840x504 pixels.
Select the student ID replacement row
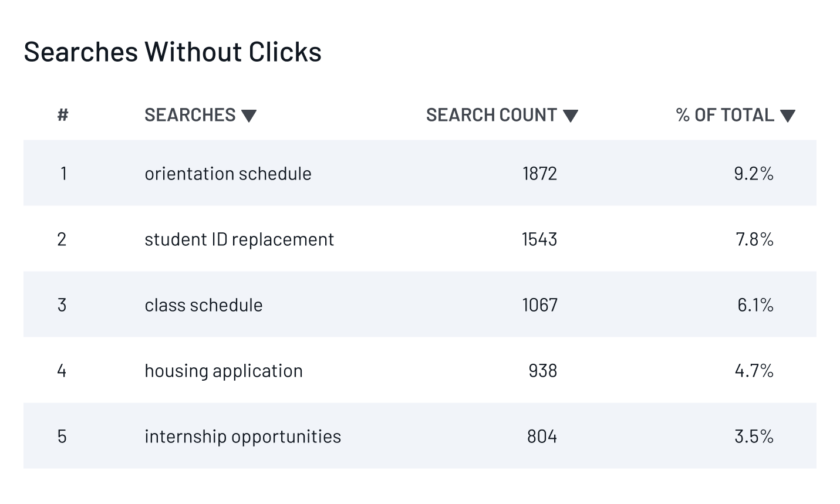[239, 239]
